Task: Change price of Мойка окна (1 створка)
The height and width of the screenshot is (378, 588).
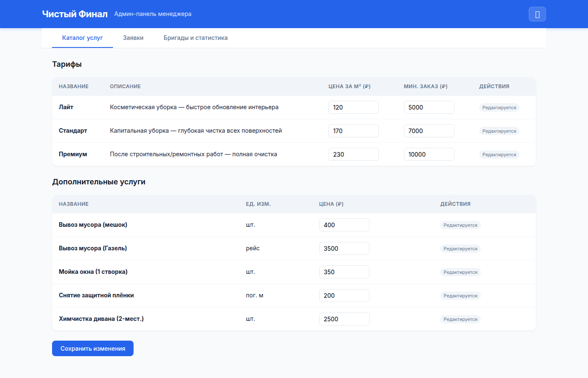Action: (x=344, y=272)
